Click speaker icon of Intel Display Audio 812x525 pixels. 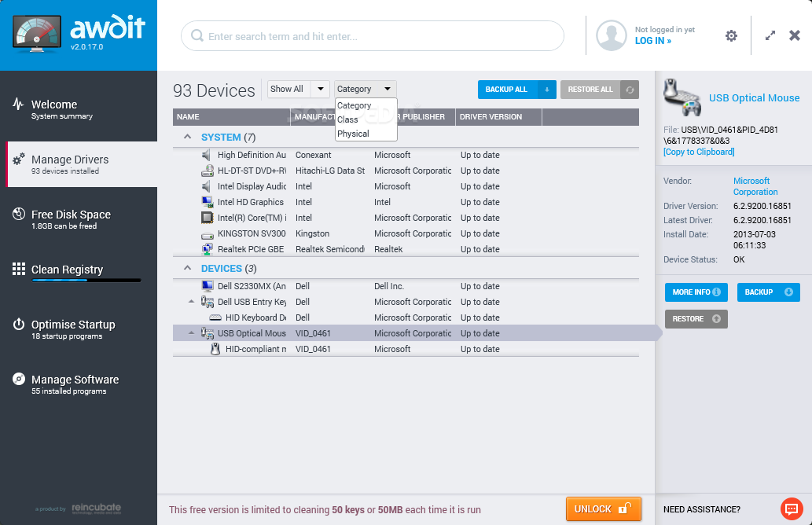(207, 186)
